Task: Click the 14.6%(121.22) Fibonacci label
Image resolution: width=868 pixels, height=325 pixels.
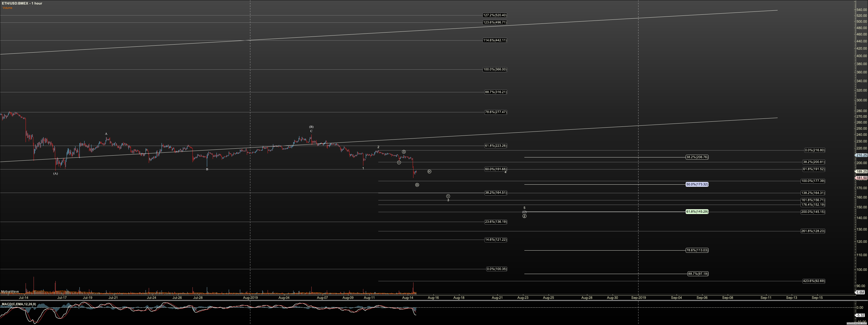Action: click(x=496, y=240)
